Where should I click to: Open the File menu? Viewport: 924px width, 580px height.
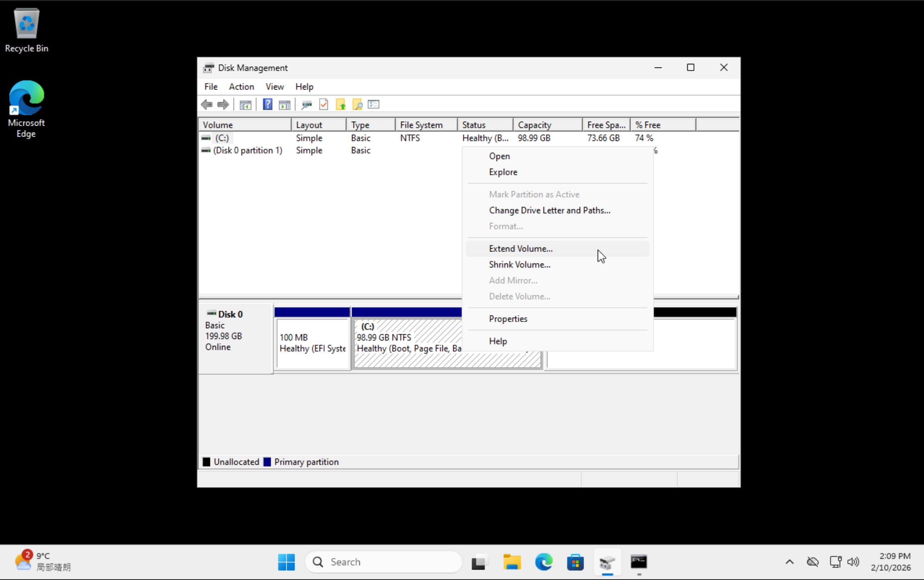pyautogui.click(x=211, y=87)
